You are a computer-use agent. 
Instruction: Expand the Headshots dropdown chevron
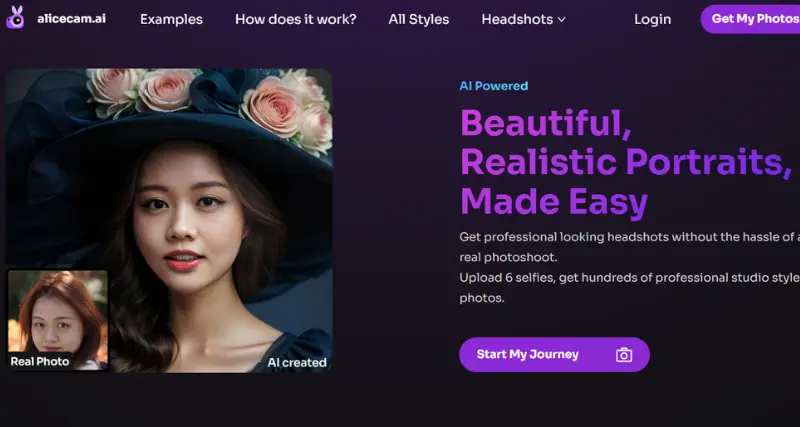(x=561, y=20)
